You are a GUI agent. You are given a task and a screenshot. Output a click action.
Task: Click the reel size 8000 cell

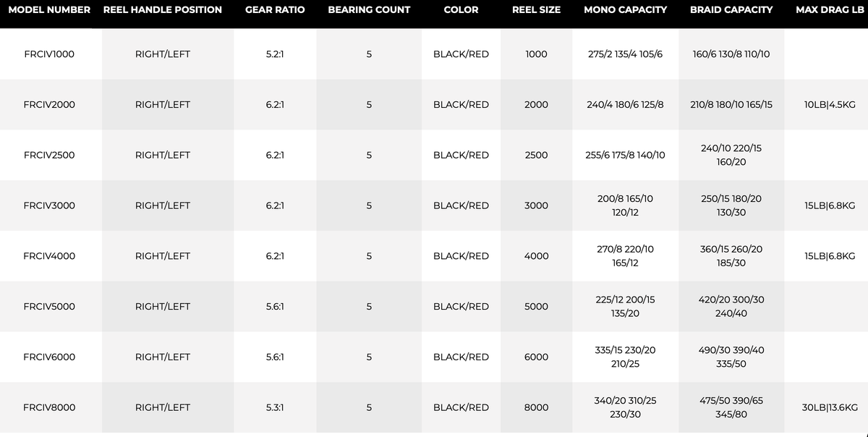pos(536,407)
